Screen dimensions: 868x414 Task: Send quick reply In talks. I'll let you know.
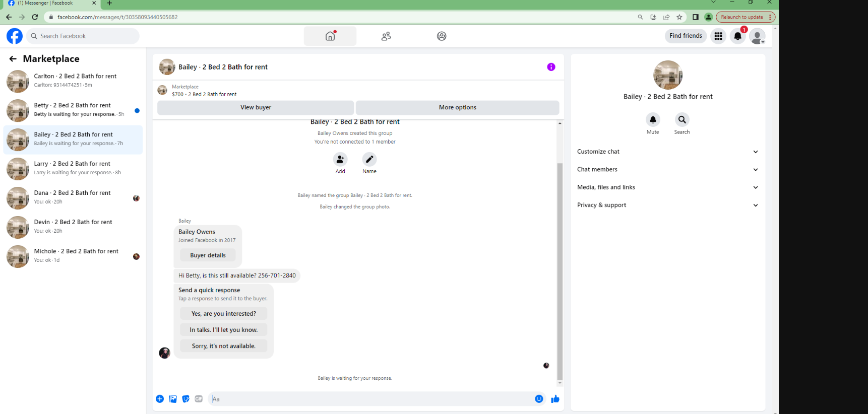tap(224, 330)
